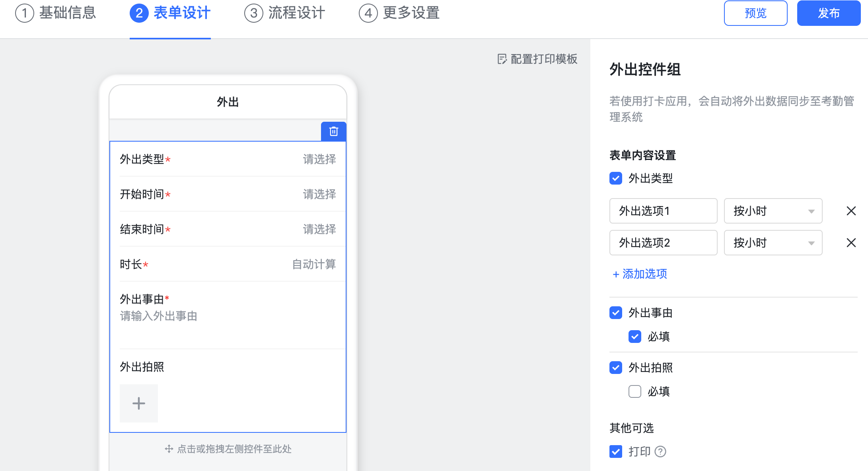Edit the 外出选项2 name field
Image resolution: width=868 pixels, height=471 pixels.
pos(663,243)
